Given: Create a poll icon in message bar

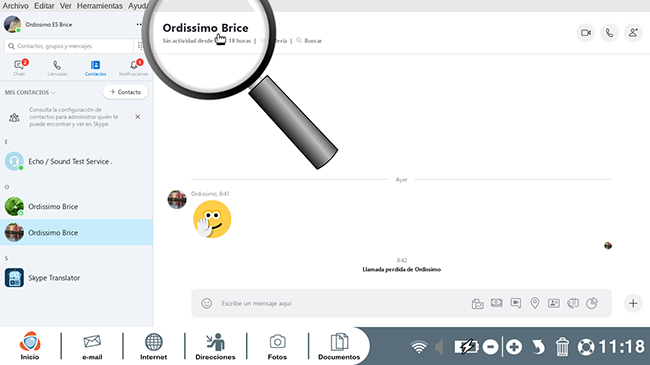Looking at the screenshot, I should pyautogui.click(x=592, y=303).
